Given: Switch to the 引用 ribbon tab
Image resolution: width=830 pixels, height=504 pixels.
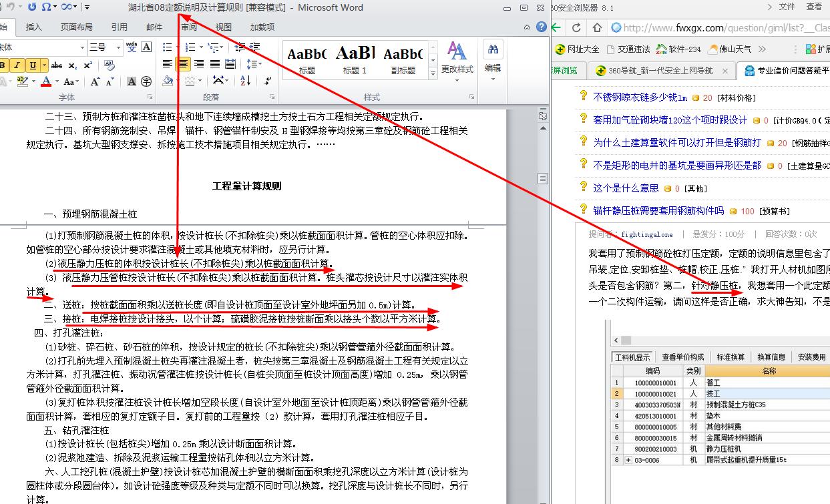Looking at the screenshot, I should (120, 27).
